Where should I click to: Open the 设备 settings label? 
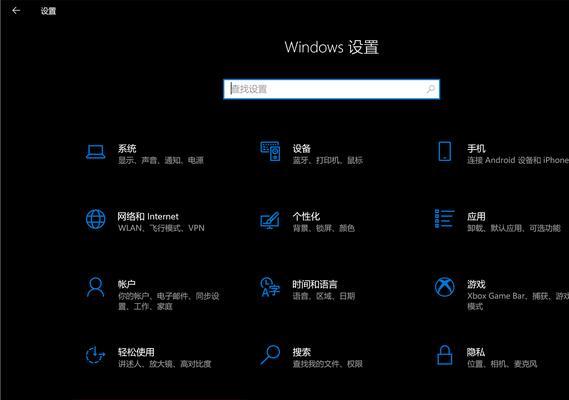pyautogui.click(x=302, y=148)
